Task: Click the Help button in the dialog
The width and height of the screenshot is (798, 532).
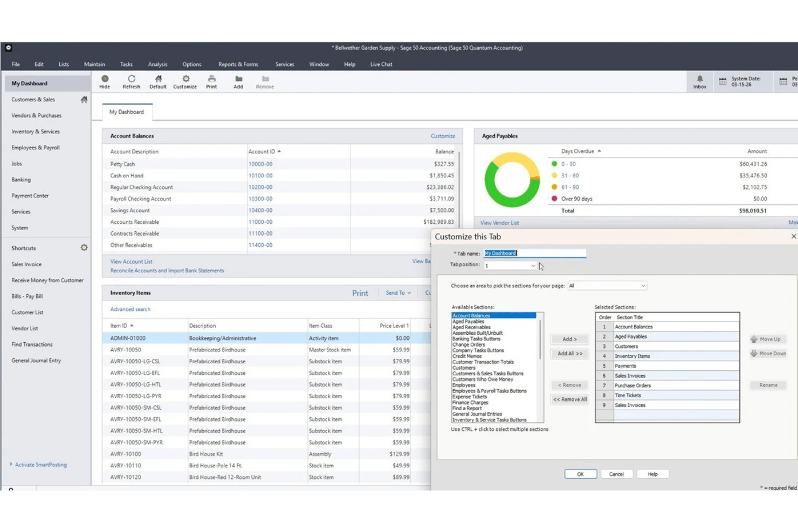Action: tap(652, 474)
